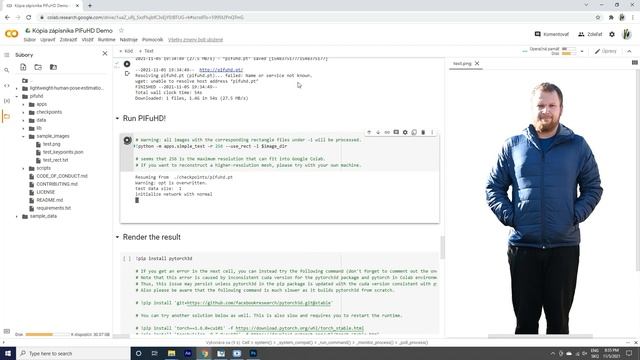Add a code cell with + Kód
The width and height of the screenshot is (640, 360).
pyautogui.click(x=126, y=51)
